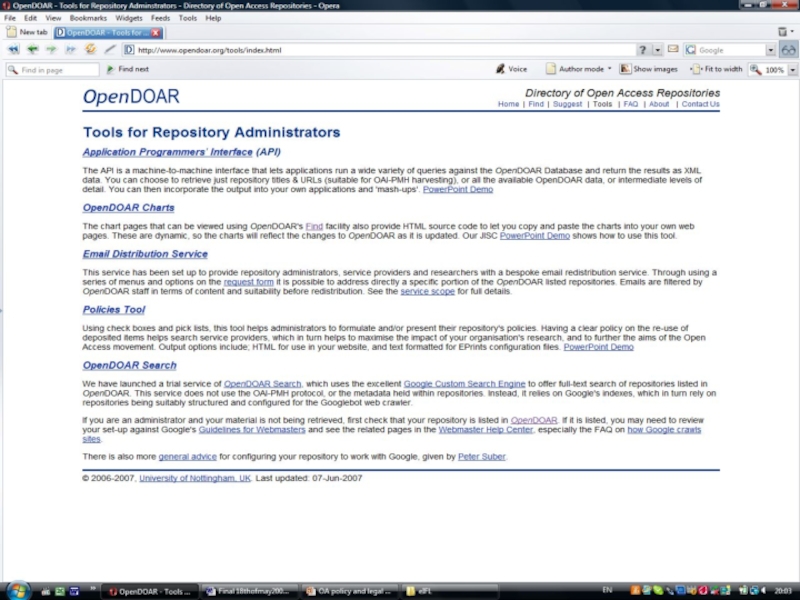Open Email Distribution Service heading link
This screenshot has width=800, height=600.
tap(145, 254)
